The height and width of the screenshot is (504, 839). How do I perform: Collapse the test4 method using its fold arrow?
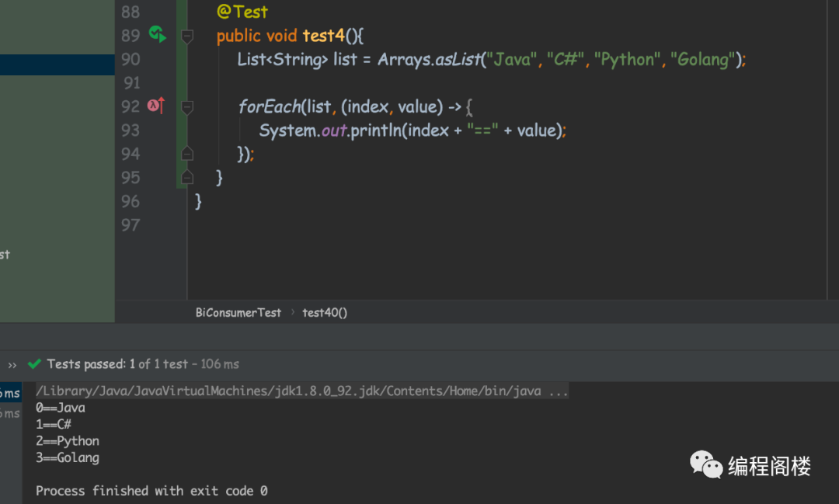186,35
